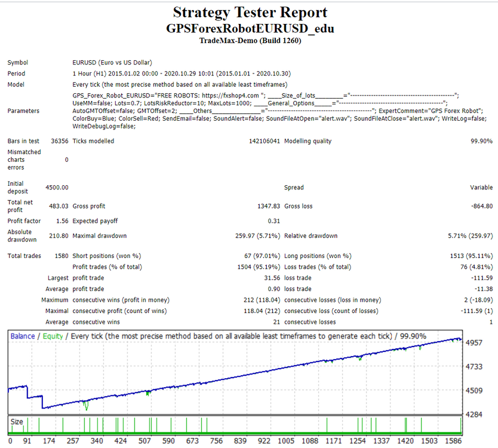Click the 'Mismatched charts errors' label
498x448 pixels.
pyautogui.click(x=24, y=159)
